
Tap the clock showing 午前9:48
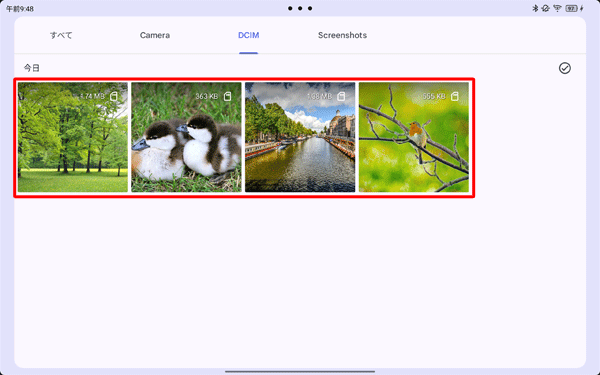(x=20, y=9)
